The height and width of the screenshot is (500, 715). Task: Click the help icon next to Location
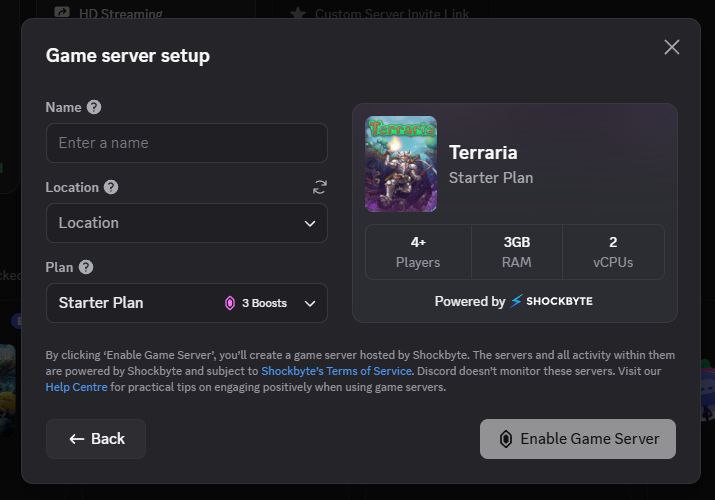coord(111,187)
